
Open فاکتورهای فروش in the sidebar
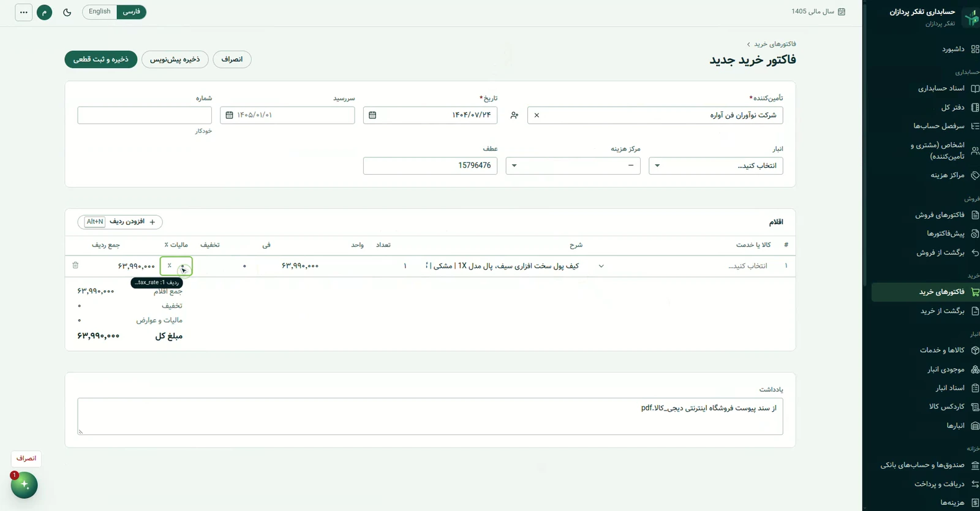pyautogui.click(x=925, y=215)
